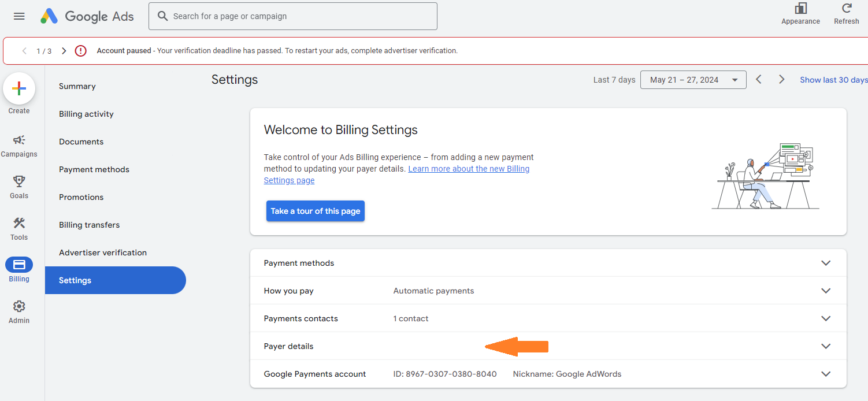Open Campaigns from sidebar
This screenshot has width=868, height=401.
[x=19, y=146]
